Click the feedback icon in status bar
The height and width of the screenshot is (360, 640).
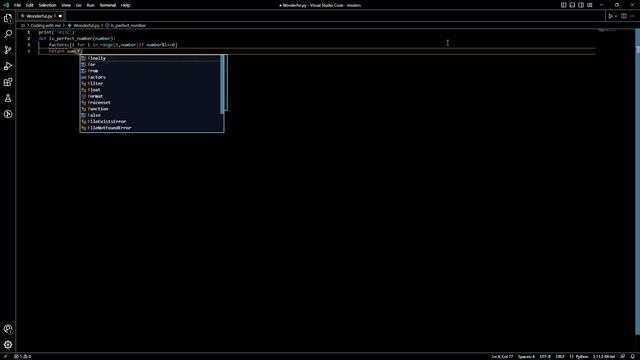(x=623, y=356)
